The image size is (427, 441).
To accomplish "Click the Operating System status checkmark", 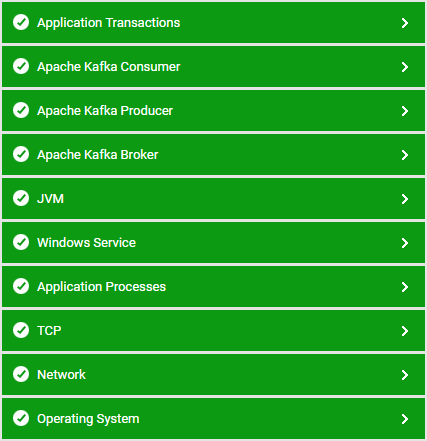I will pos(21,418).
